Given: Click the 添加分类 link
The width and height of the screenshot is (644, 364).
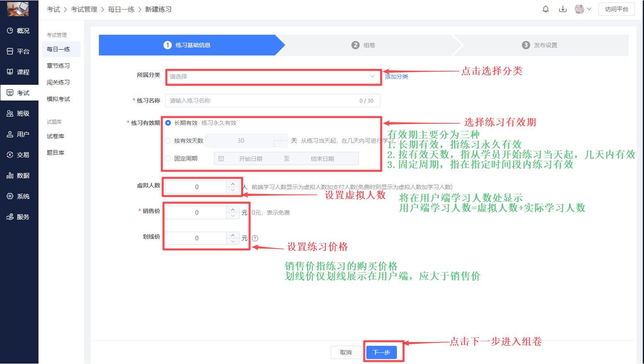Looking at the screenshot, I should 396,77.
